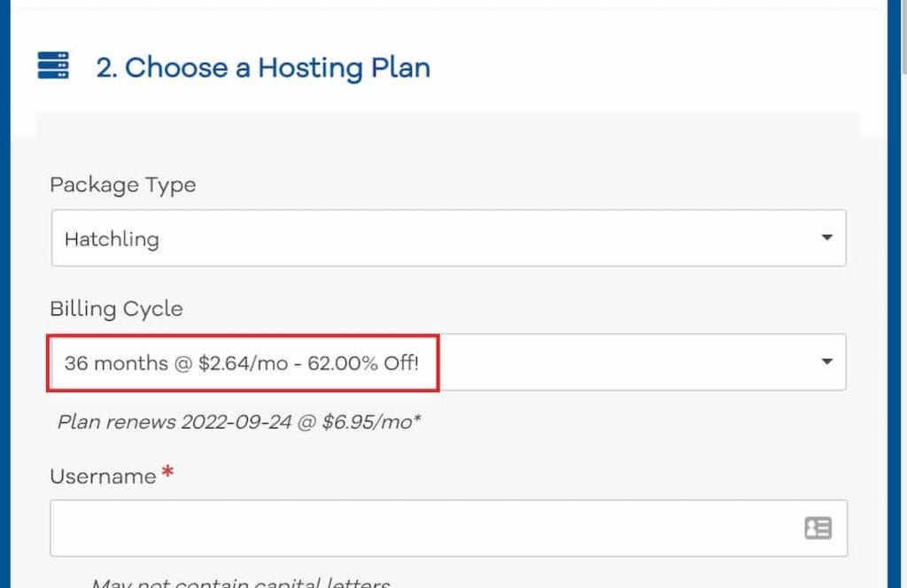Expand the Package Type dropdown arrow
The image size is (907, 588).
[x=826, y=237]
